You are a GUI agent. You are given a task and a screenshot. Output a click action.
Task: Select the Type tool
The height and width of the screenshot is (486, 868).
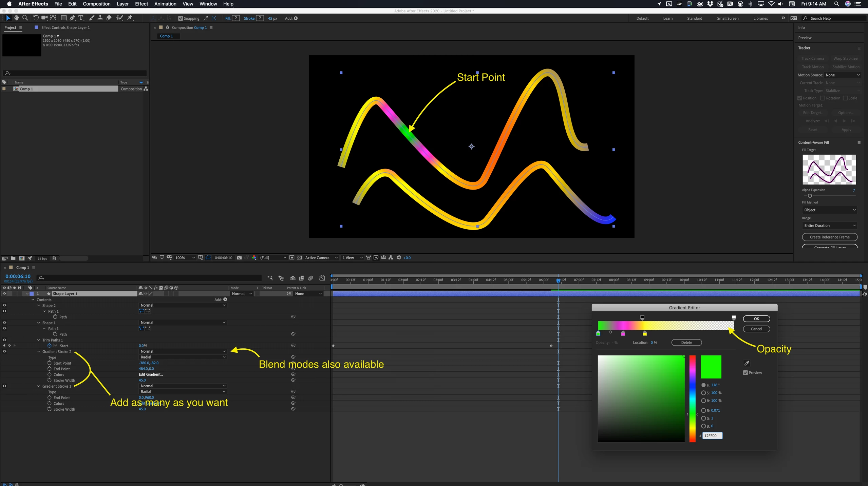pyautogui.click(x=81, y=18)
